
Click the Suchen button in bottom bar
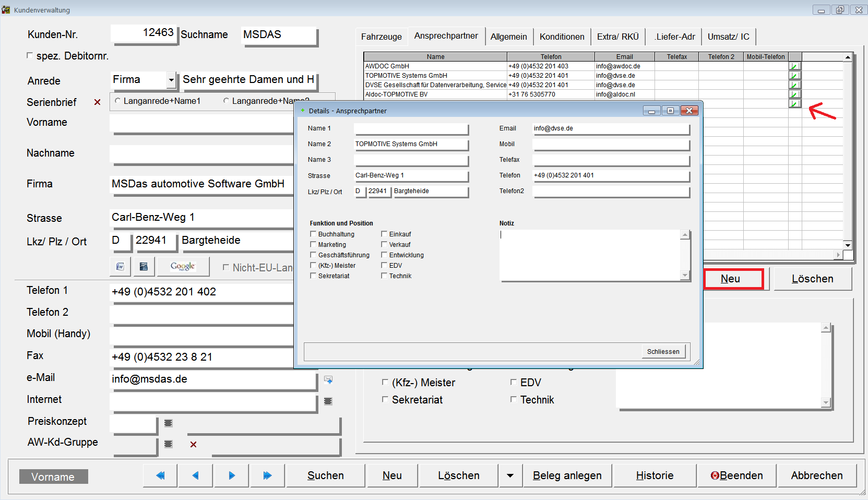pos(326,475)
